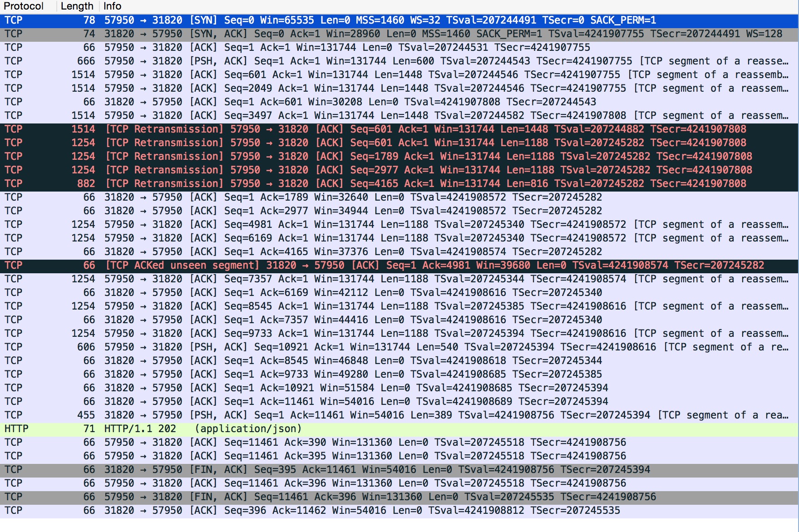This screenshot has width=799, height=532.
Task: Select the PSH, ACK packet with Len=389
Action: click(x=272, y=414)
